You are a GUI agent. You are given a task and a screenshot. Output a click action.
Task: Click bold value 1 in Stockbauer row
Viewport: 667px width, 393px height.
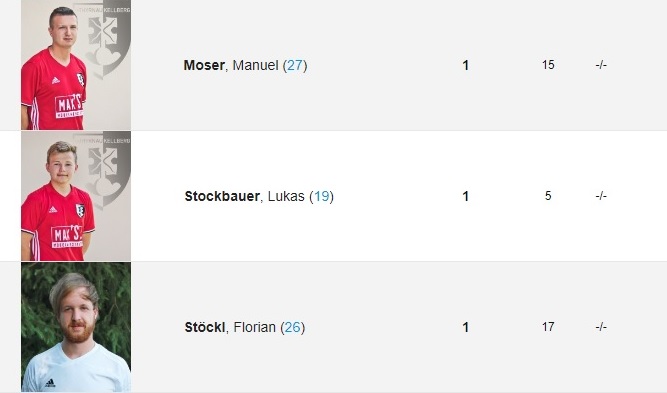465,196
